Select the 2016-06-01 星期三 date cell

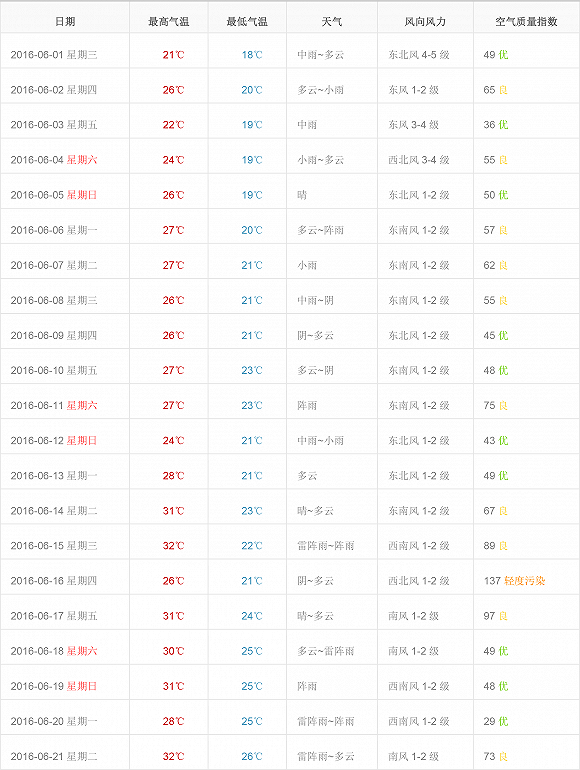tap(54, 55)
